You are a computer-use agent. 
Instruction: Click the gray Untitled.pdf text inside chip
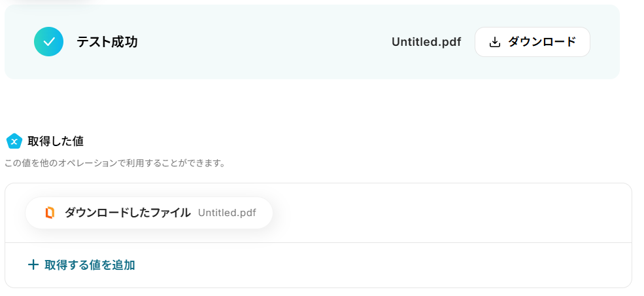click(227, 213)
